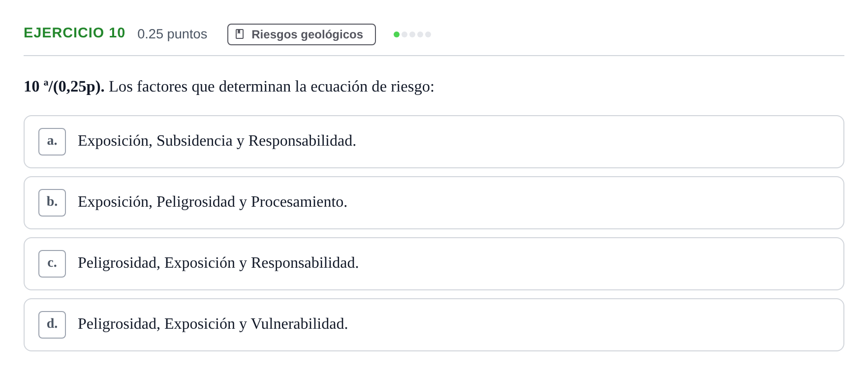Image resolution: width=868 pixels, height=375 pixels.
Task: Click the second gray difficulty dot
Action: click(404, 34)
